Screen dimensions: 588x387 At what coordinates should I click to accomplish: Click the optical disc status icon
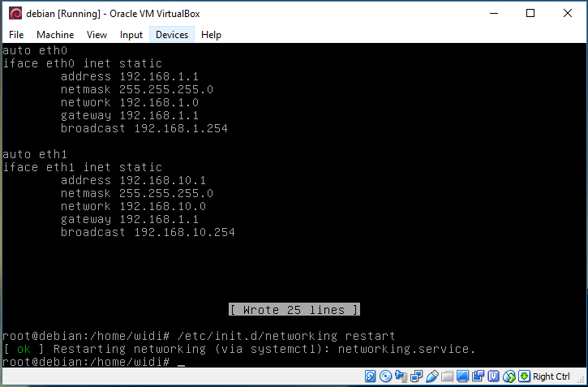385,376
